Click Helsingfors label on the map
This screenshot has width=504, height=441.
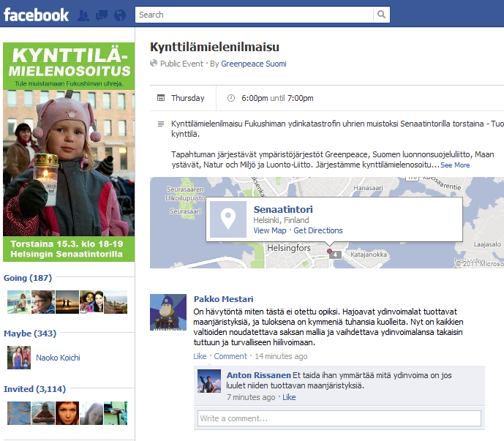pos(289,248)
